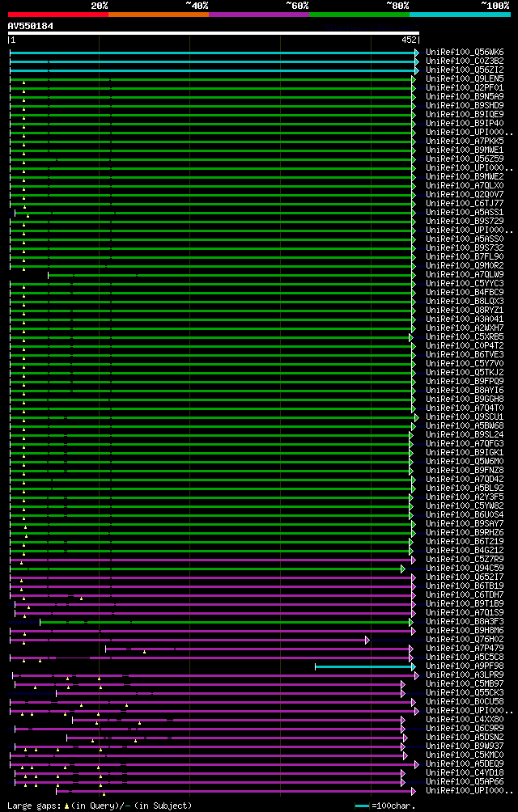Pick hit UniRef100_A5BW68

click(465, 425)
